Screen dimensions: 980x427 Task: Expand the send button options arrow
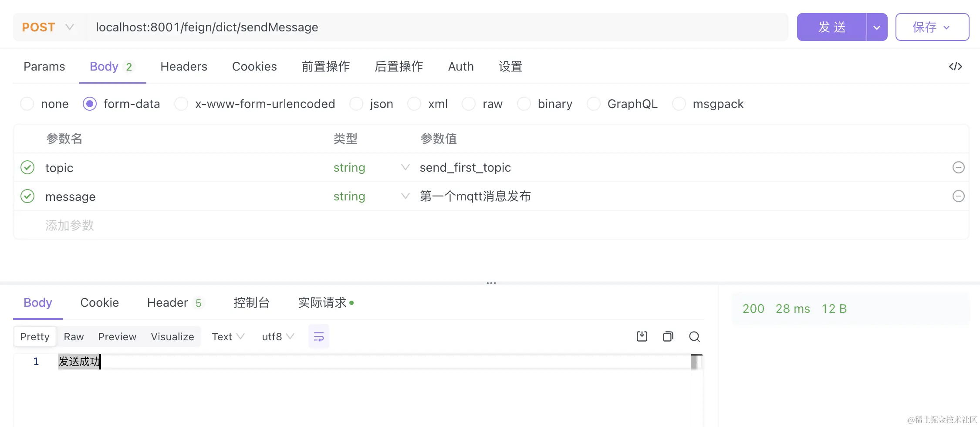[x=877, y=27]
